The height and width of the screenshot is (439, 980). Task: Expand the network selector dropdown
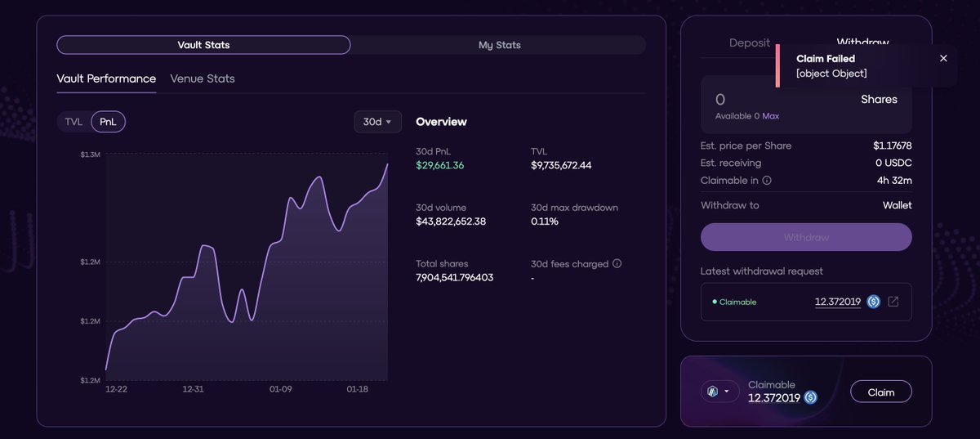(x=719, y=392)
